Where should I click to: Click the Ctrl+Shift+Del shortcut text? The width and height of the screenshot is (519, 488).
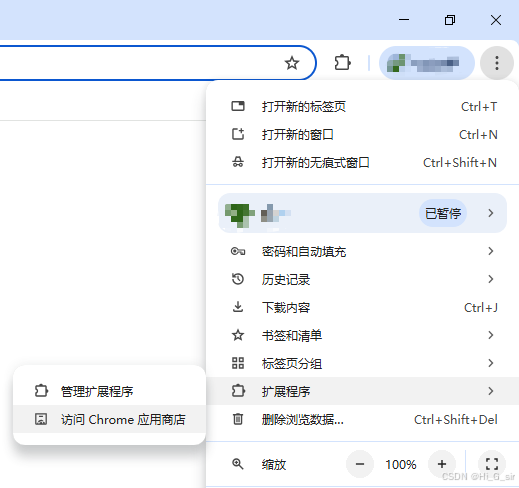(456, 419)
